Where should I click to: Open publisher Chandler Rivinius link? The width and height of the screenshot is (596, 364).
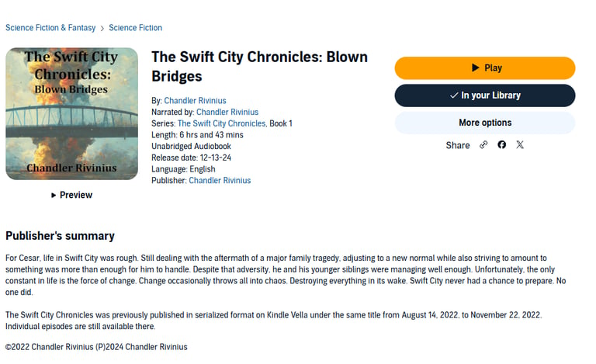click(x=220, y=181)
